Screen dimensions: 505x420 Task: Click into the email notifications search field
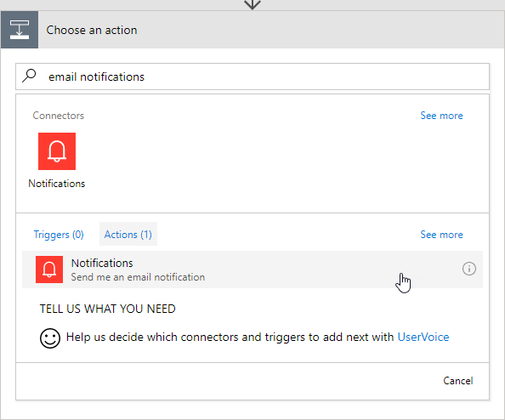(252, 77)
